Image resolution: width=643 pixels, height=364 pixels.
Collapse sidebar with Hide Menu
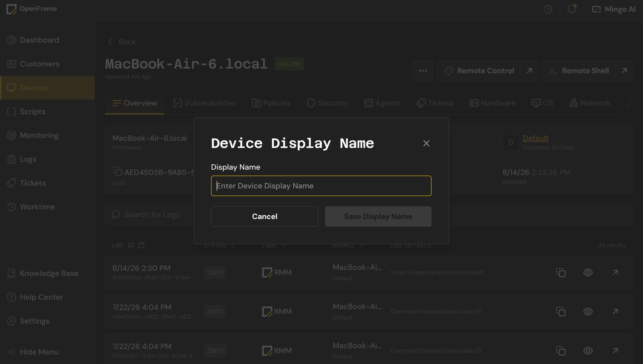(47, 352)
